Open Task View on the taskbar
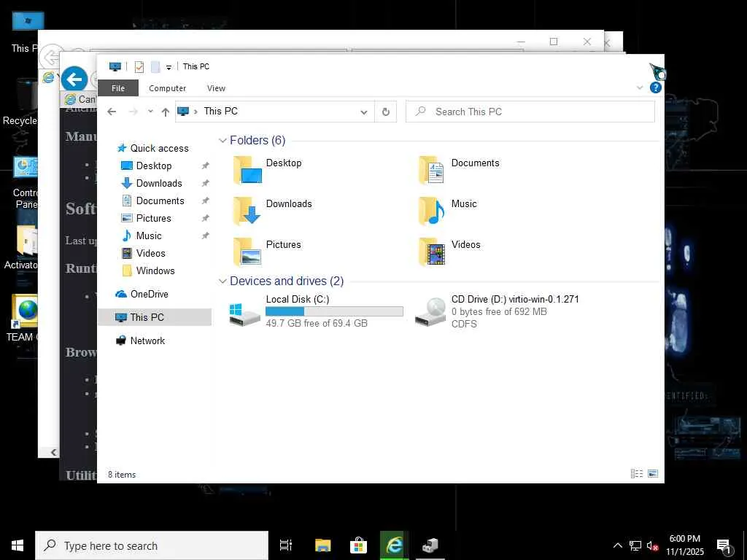 [286, 545]
